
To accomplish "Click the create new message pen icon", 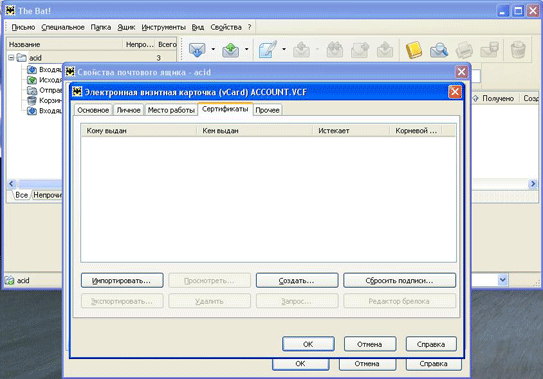I will (268, 49).
